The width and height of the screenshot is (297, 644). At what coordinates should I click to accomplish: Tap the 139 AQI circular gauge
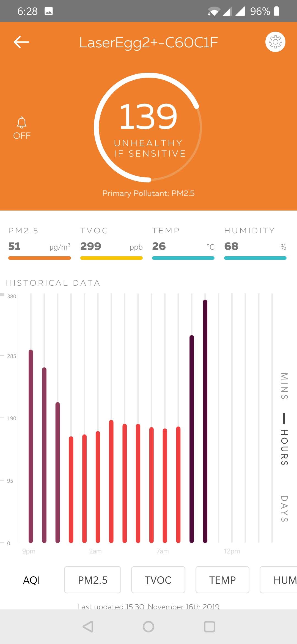click(148, 127)
